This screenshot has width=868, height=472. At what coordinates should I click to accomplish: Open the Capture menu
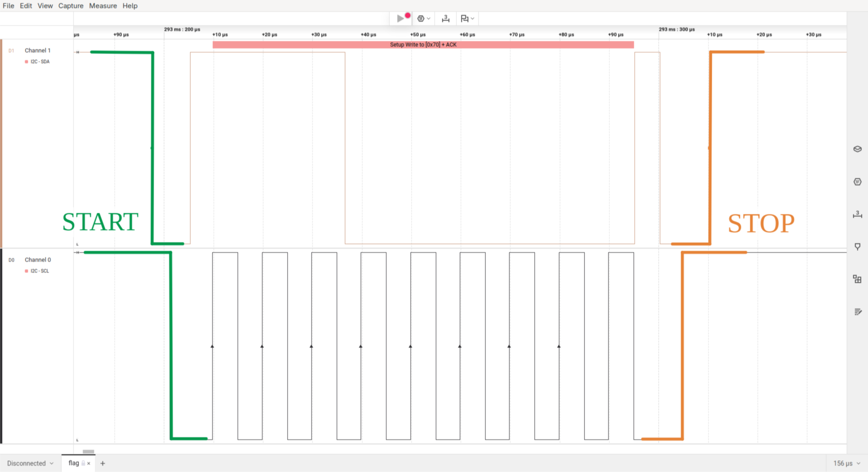71,5
